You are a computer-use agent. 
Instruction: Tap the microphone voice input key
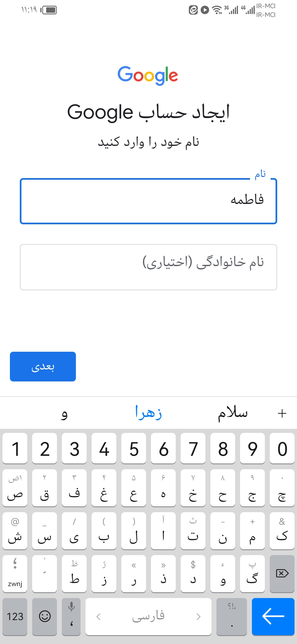coord(71,616)
